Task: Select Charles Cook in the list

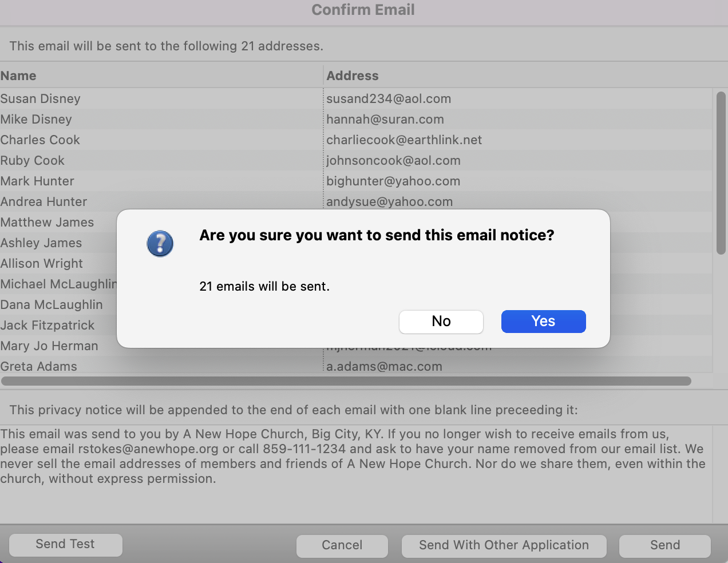Action: (x=40, y=140)
